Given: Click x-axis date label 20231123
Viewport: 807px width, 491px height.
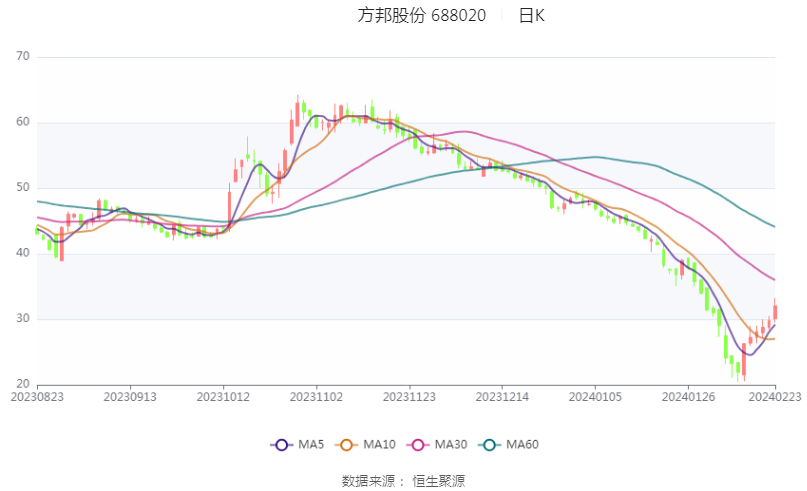Looking at the screenshot, I should coord(409,397).
